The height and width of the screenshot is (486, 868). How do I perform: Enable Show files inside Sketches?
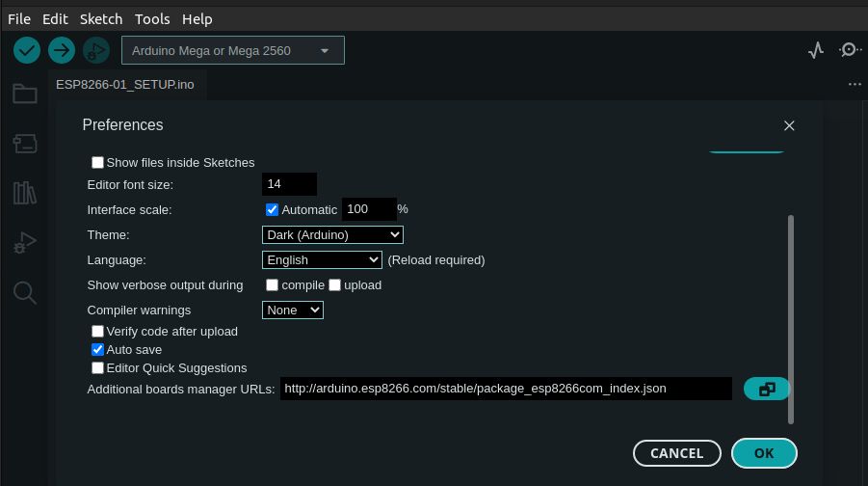(97, 162)
